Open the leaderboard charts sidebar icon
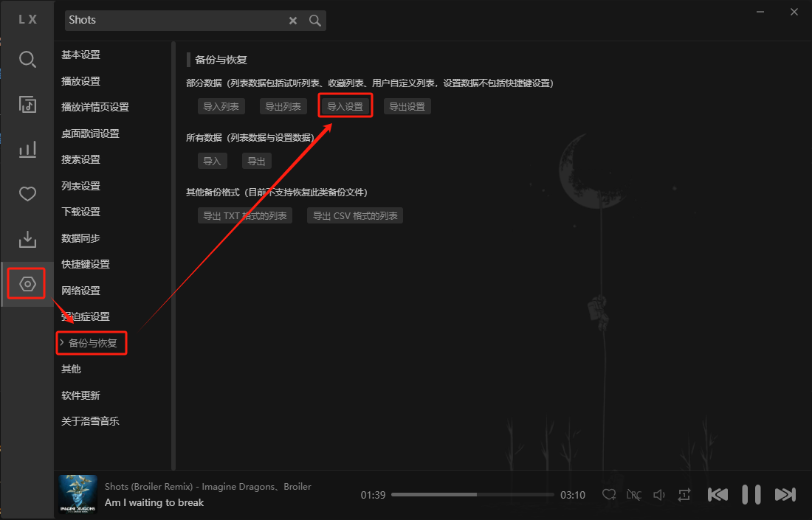The image size is (812, 520). coord(27,150)
